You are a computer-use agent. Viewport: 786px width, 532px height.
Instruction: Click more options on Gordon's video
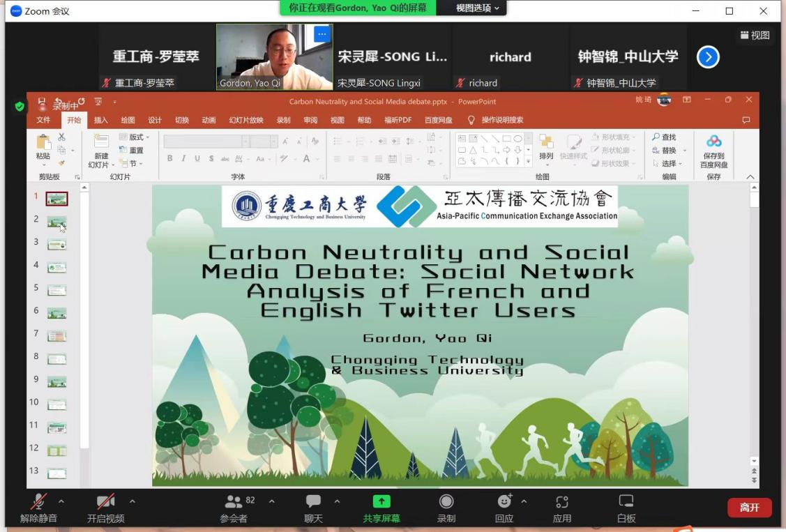pos(322,33)
